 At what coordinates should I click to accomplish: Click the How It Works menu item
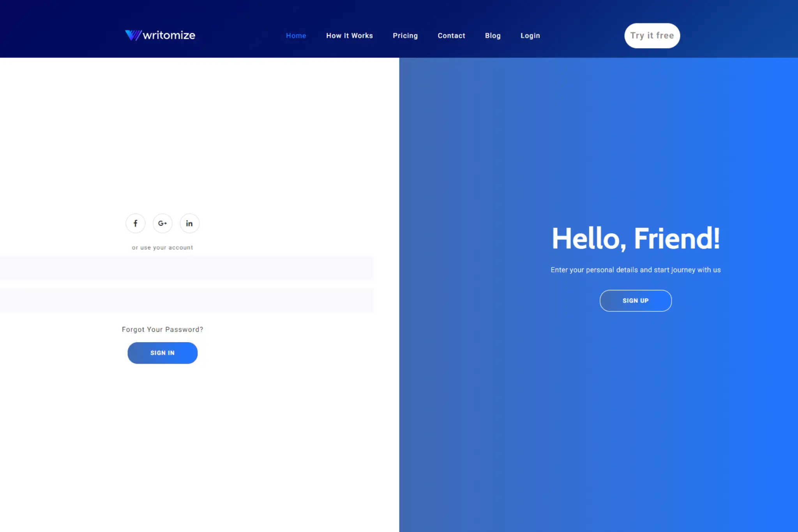(x=350, y=35)
